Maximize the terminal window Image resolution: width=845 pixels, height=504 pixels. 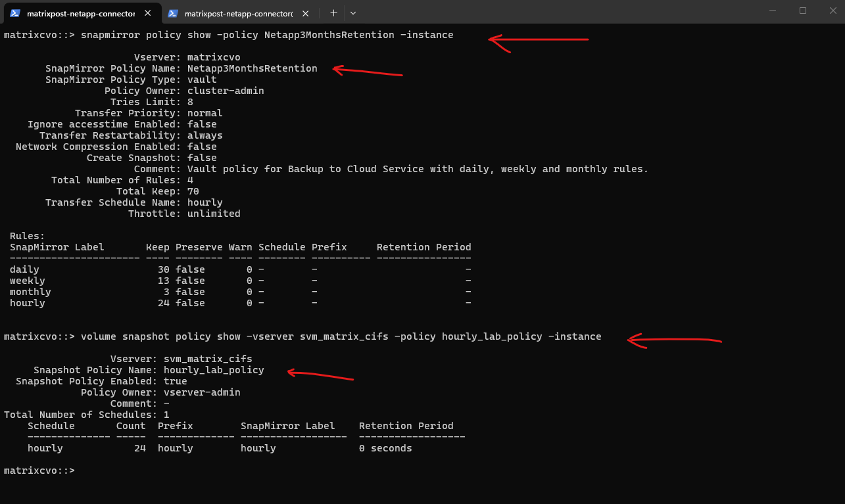click(x=803, y=11)
